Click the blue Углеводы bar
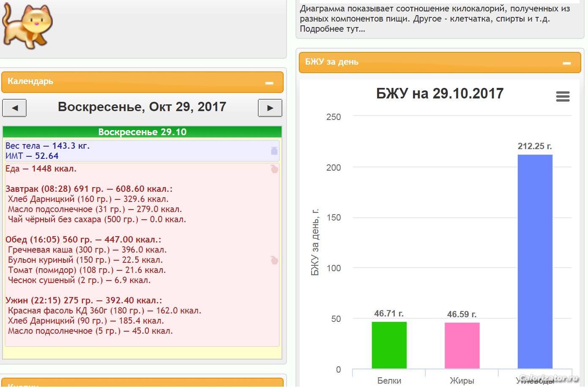The height and width of the screenshot is (387, 588). pos(535,262)
